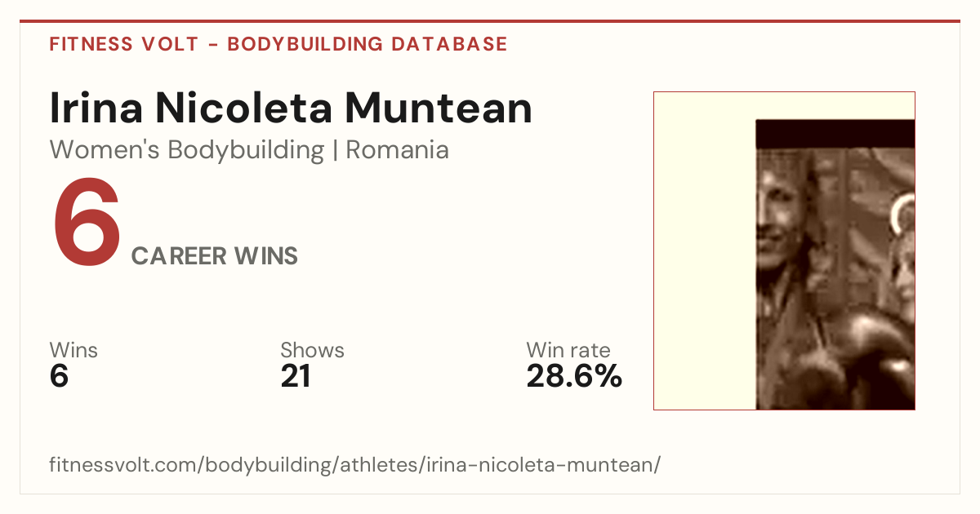Image resolution: width=980 pixels, height=514 pixels.
Task: Click the Fitness Volt Bodybuilding Database header
Action: click(x=278, y=44)
